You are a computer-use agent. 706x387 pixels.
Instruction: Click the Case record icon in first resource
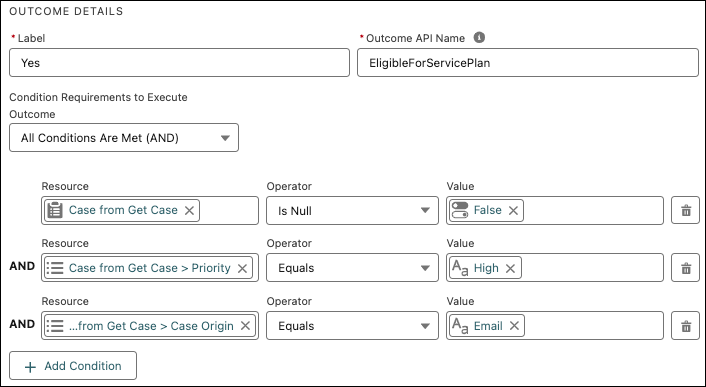[55, 210]
